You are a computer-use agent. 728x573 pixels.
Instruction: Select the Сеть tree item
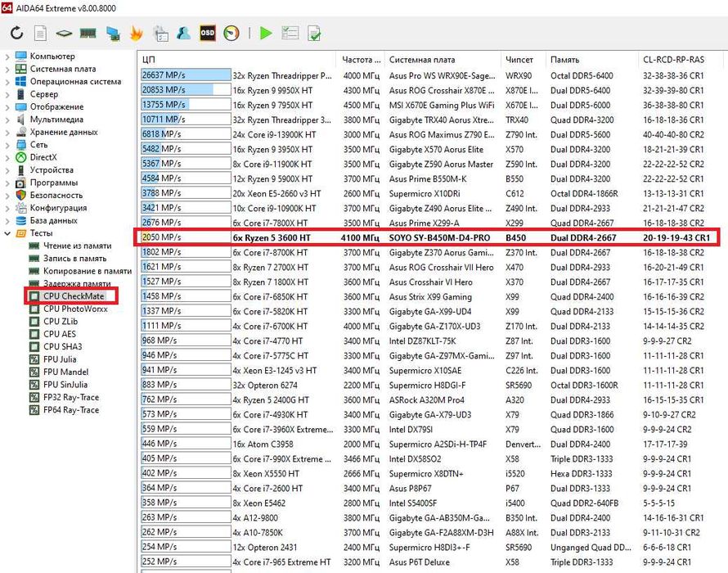[x=38, y=145]
